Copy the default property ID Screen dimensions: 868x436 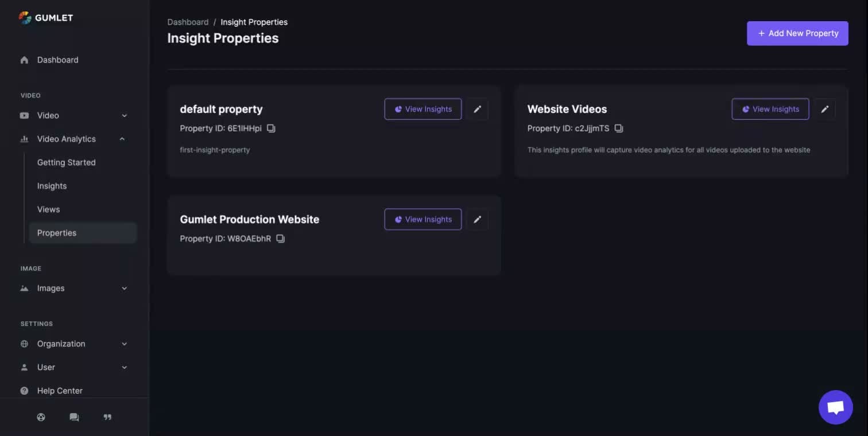point(271,129)
